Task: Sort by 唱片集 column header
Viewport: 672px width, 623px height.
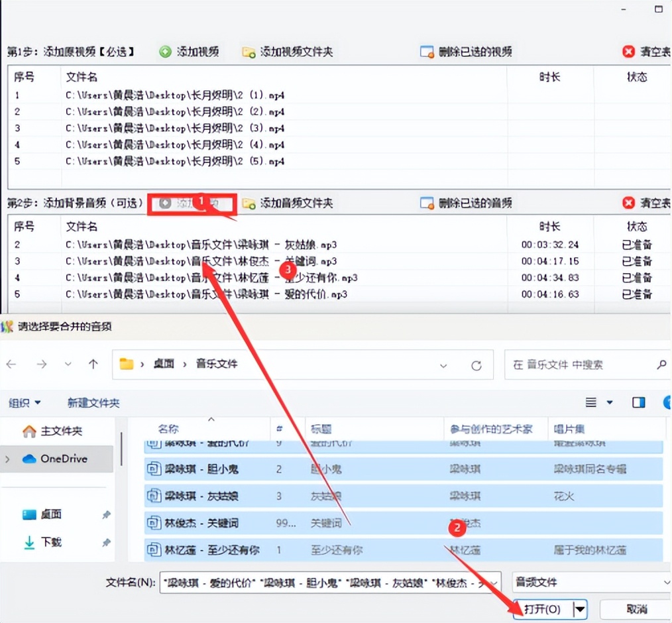Action: pos(569,429)
